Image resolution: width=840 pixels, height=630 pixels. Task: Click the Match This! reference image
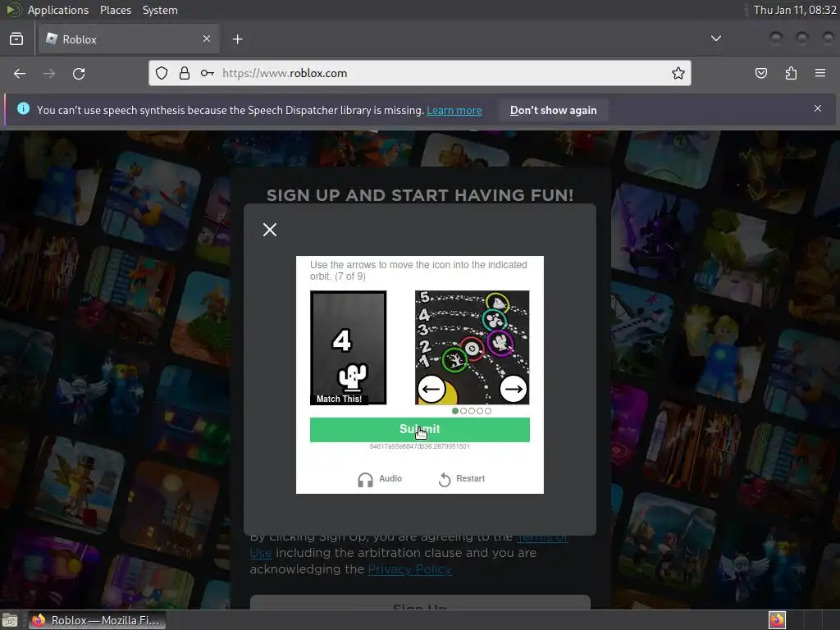point(348,348)
